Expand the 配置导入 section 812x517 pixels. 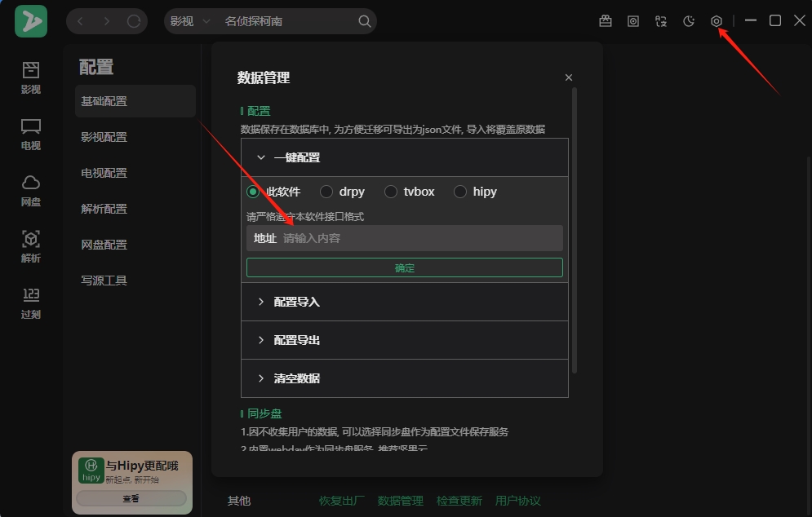coord(405,302)
